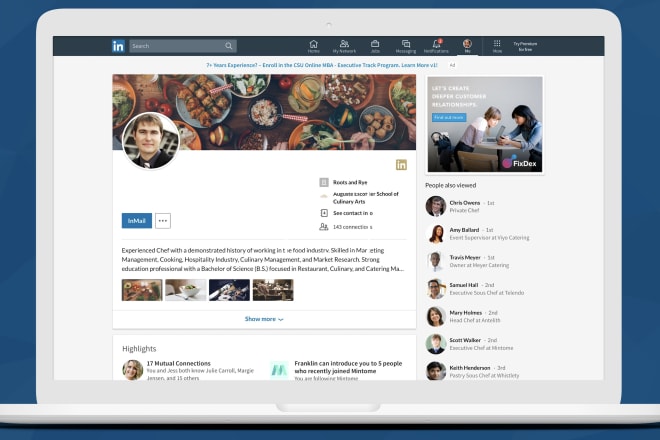This screenshot has height=440, width=660.
Task: Open Keith Henderson's profile
Action: point(470,368)
